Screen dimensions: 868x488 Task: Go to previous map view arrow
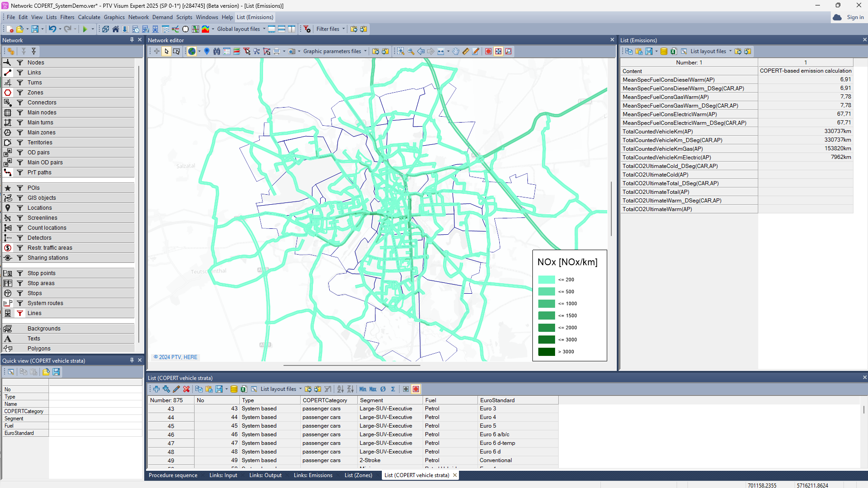click(x=421, y=51)
